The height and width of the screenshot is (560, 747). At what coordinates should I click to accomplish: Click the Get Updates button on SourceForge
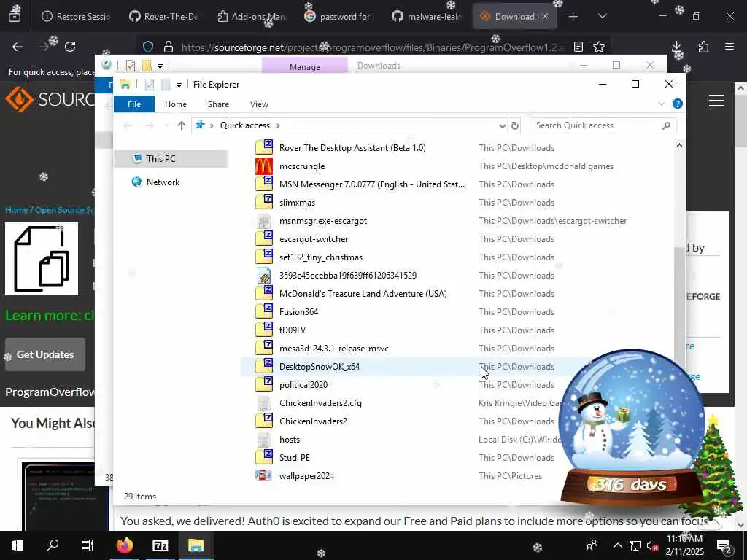(45, 354)
